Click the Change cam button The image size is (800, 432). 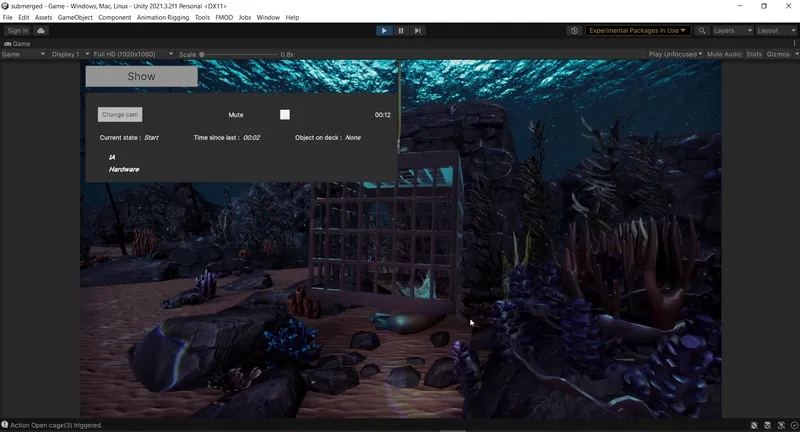tap(120, 115)
